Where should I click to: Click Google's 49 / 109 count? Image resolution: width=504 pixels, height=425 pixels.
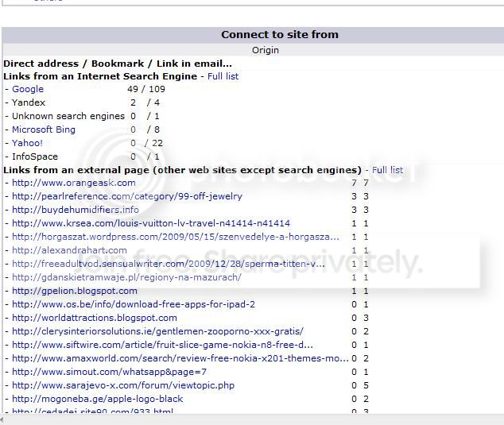[x=146, y=89]
